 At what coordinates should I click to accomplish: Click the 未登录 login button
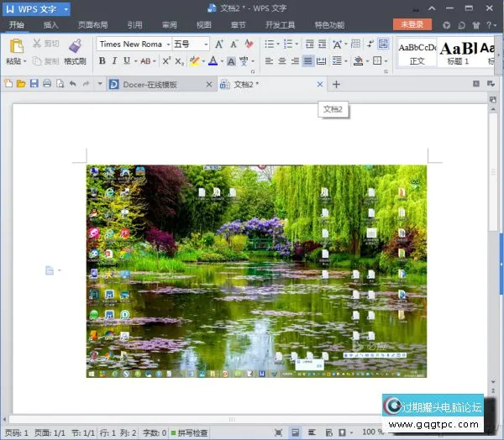click(412, 25)
